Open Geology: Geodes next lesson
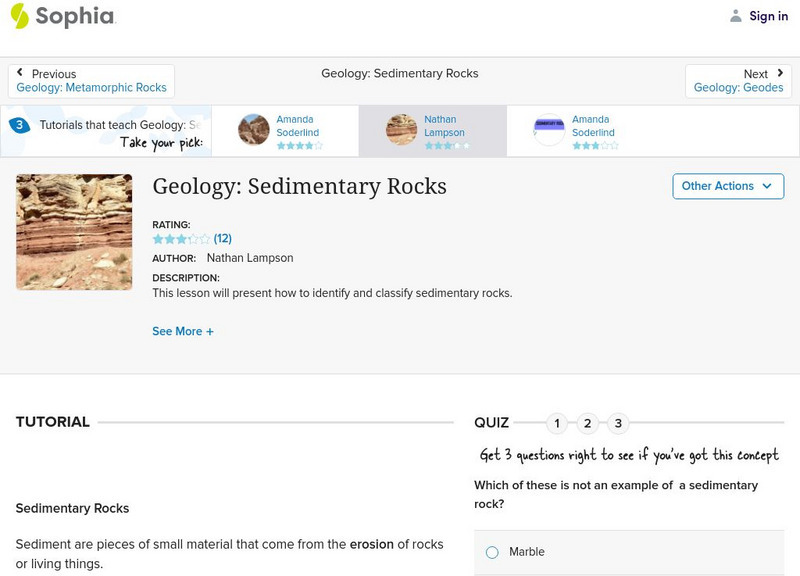Viewport: 800px width, 576px height. 738,88
